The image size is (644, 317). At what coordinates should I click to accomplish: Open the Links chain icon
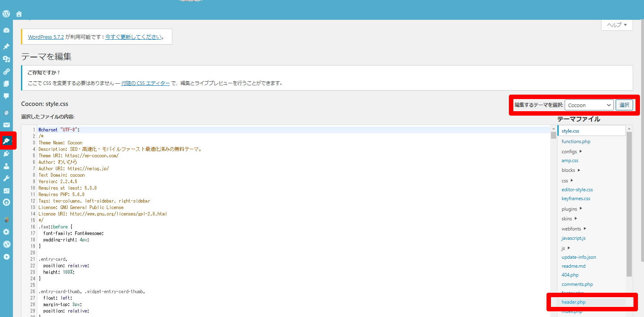point(6,72)
